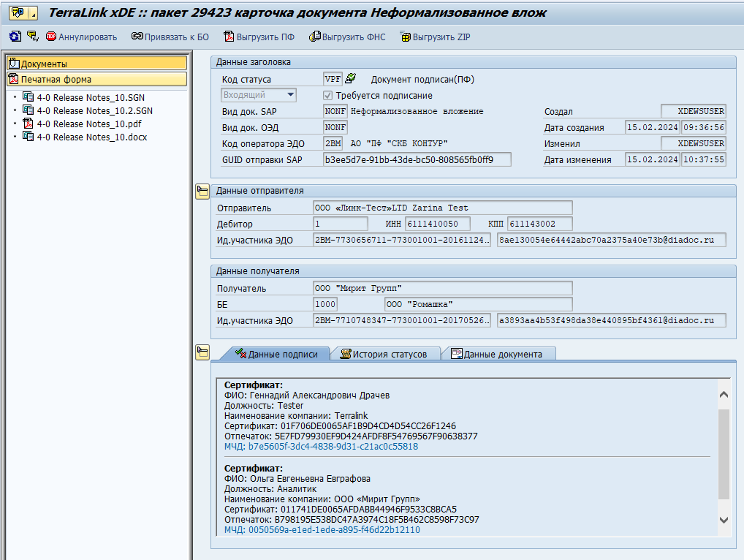Select 4-0 Release Notes_10.pdf in tree

tap(88, 124)
